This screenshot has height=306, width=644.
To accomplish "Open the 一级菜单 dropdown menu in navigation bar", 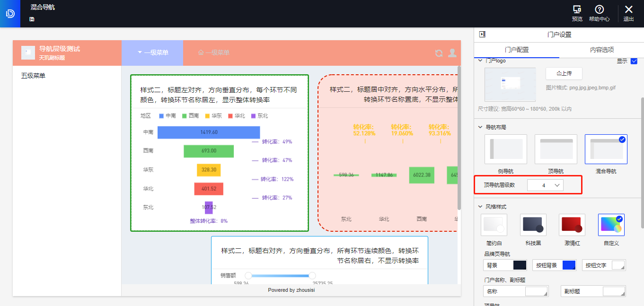I will (152, 53).
